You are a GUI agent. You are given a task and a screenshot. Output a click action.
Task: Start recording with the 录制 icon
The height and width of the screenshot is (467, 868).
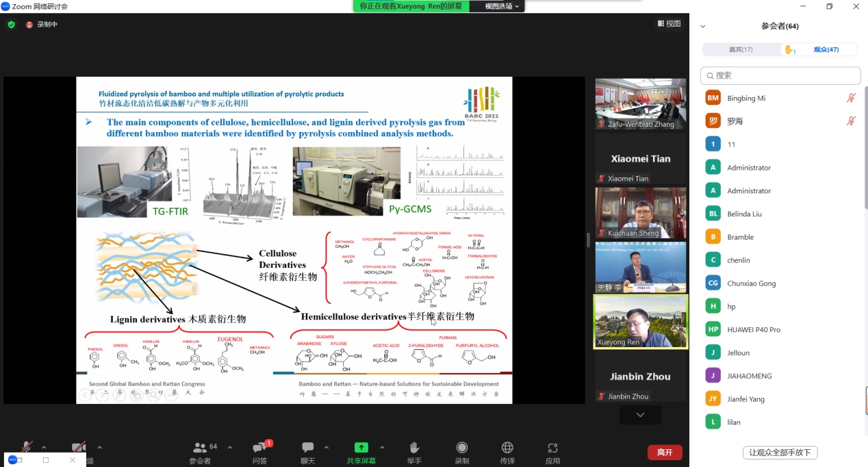coord(462,447)
